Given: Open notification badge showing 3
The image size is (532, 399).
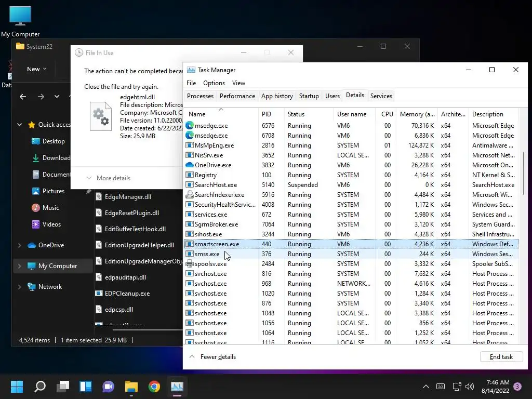Looking at the screenshot, I should 517,386.
